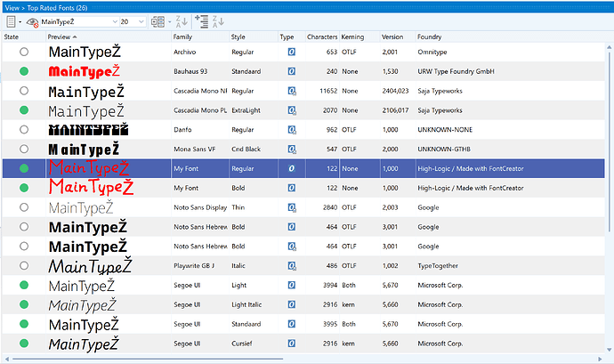Screen dimensions: 614x364
Task: Click the Type icon of My Font Bold
Action: pyautogui.click(x=291, y=188)
